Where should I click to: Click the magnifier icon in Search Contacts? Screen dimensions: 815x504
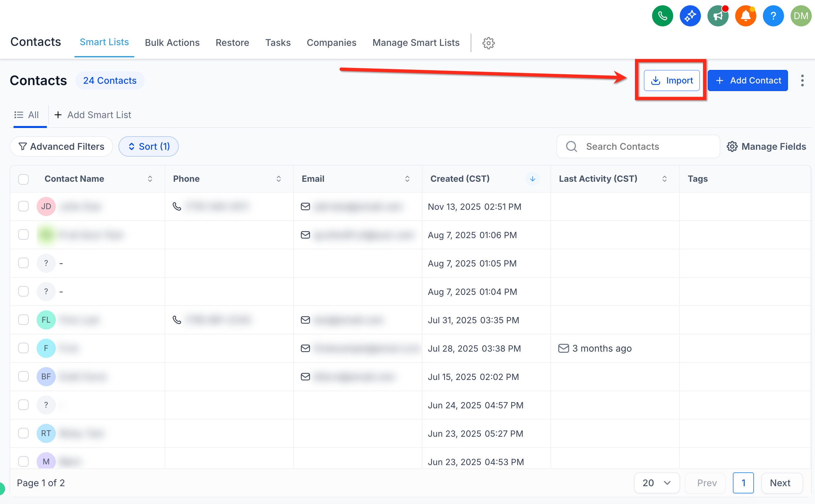[571, 146]
